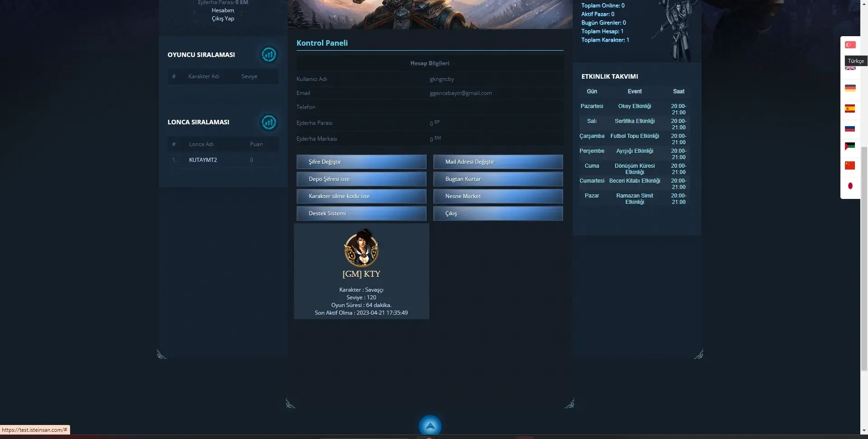This screenshot has width=868, height=439.
Task: Switch language via the English flag icon
Action: click(850, 69)
